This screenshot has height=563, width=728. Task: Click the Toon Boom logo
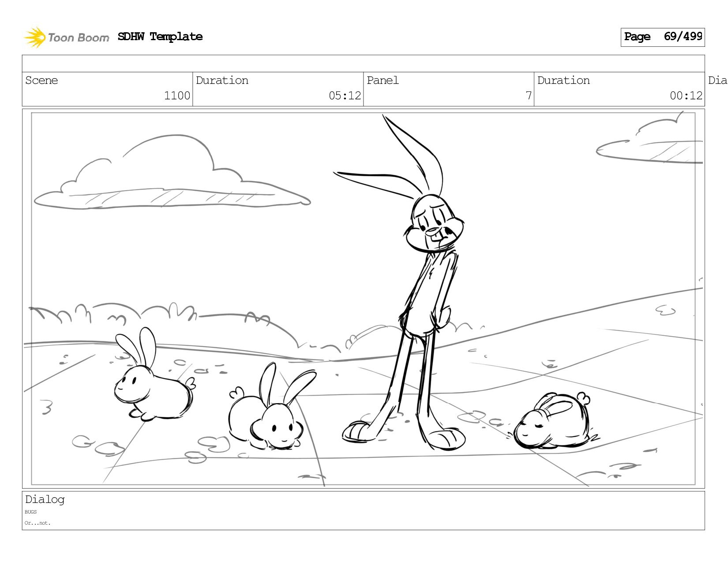(66, 37)
